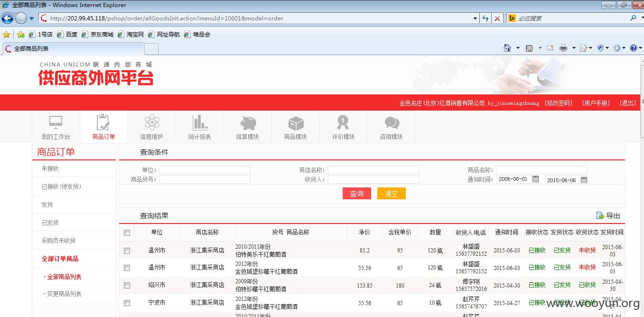Click the 修改密码 link

pyautogui.click(x=559, y=103)
